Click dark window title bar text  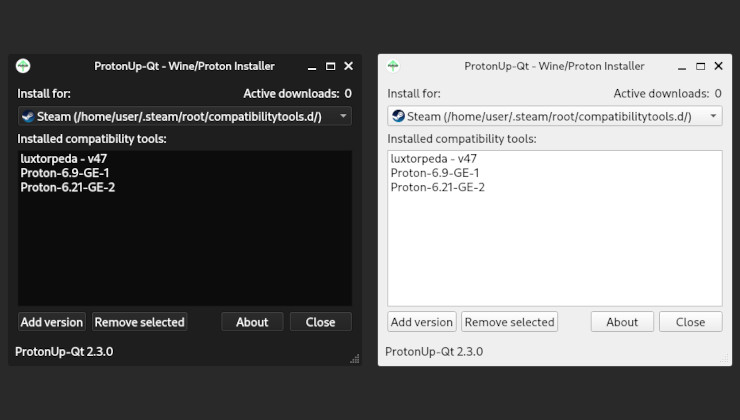[185, 66]
